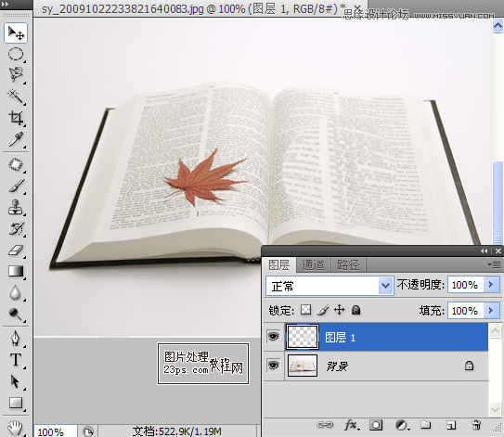Collapse the layers panel with double arrows
The width and height of the screenshot is (504, 437).
(x=485, y=251)
